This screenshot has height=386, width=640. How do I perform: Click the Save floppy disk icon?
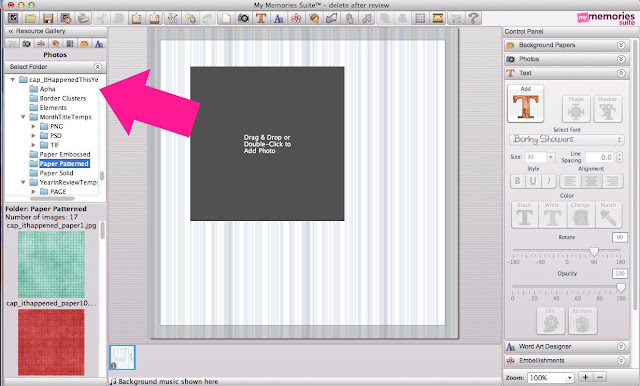tap(48, 18)
